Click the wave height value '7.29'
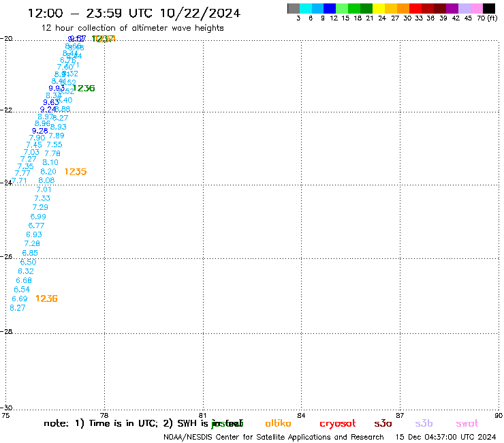 [40, 207]
